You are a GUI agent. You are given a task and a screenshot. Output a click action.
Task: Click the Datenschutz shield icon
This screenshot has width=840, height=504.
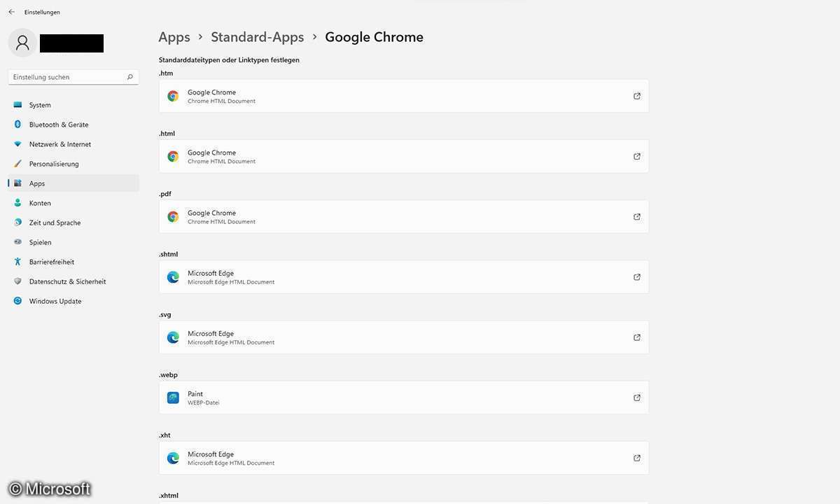17,281
